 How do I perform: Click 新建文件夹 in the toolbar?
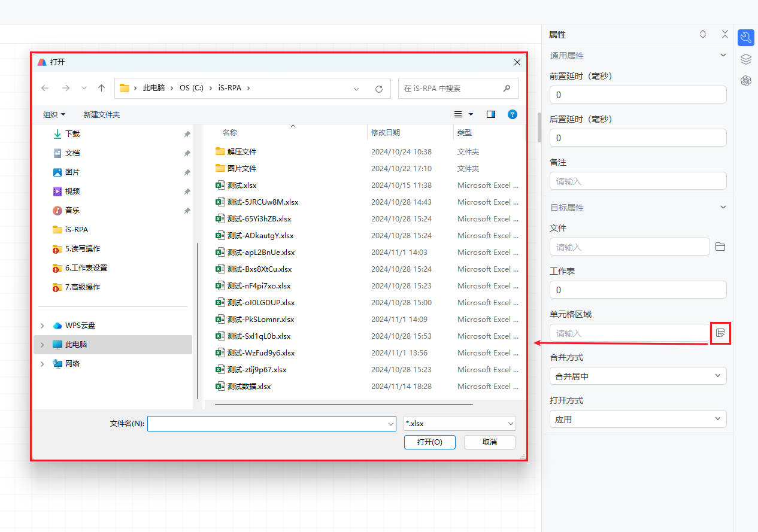click(102, 114)
